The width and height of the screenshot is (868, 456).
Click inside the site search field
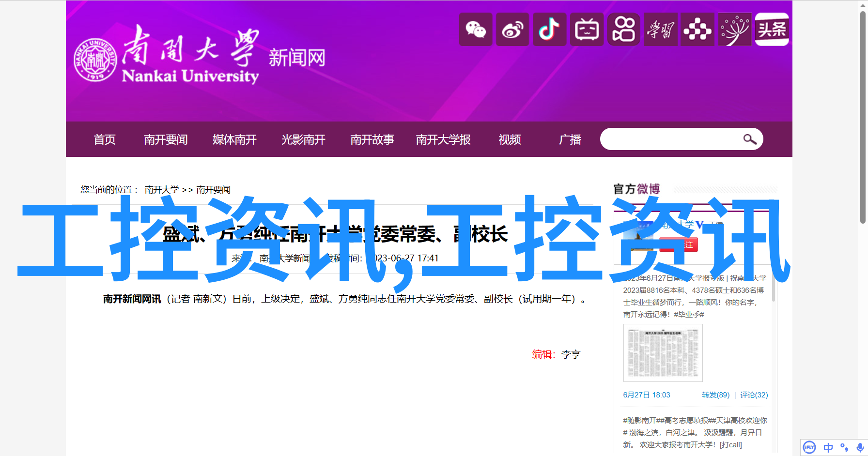[x=668, y=139]
